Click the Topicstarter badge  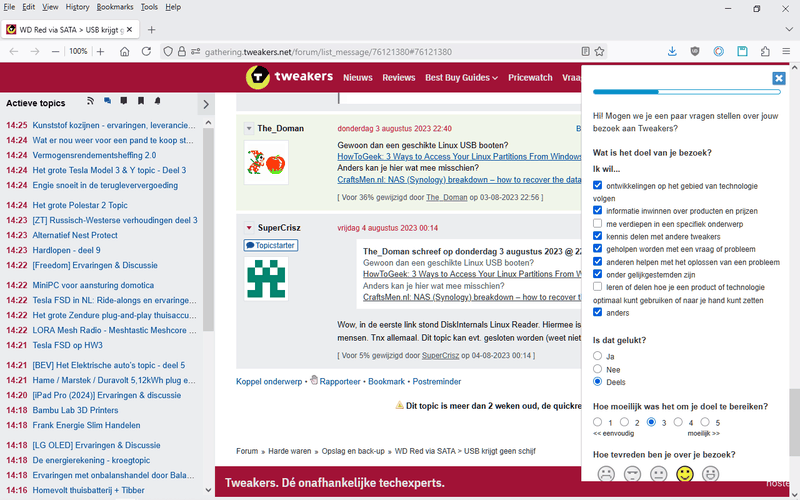[x=271, y=245]
